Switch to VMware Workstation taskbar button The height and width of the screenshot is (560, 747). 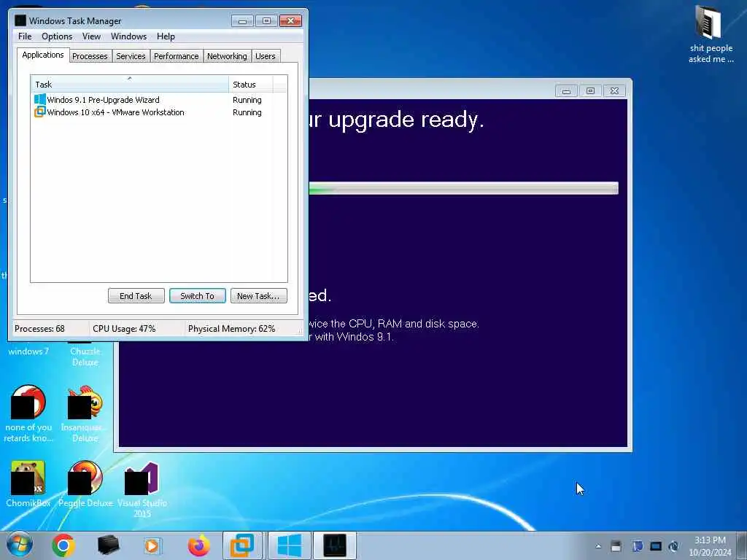point(242,545)
